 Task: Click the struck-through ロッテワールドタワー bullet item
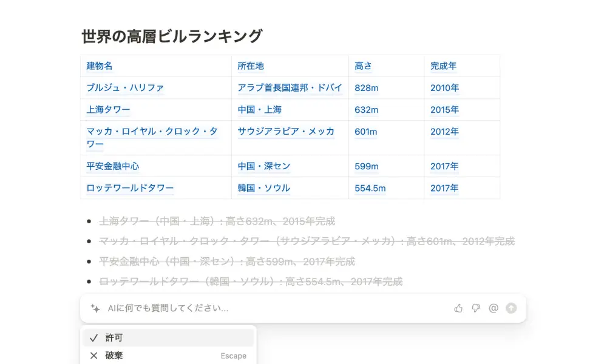251,281
